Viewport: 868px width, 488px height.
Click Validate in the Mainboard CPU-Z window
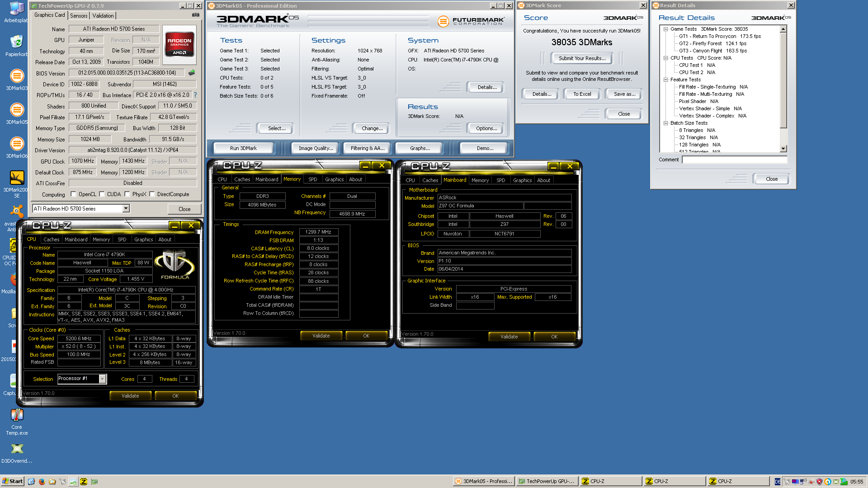509,337
